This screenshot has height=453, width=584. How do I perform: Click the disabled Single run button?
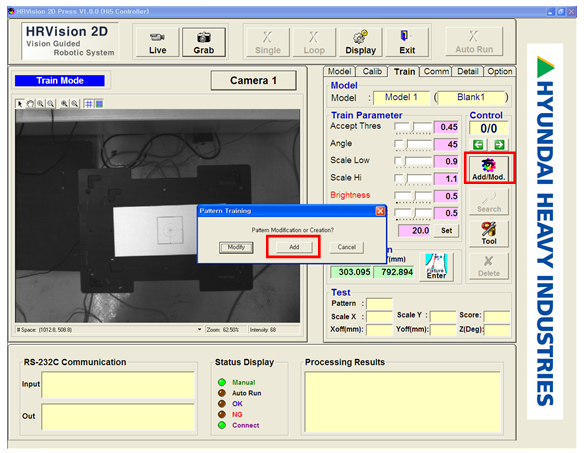[x=268, y=42]
